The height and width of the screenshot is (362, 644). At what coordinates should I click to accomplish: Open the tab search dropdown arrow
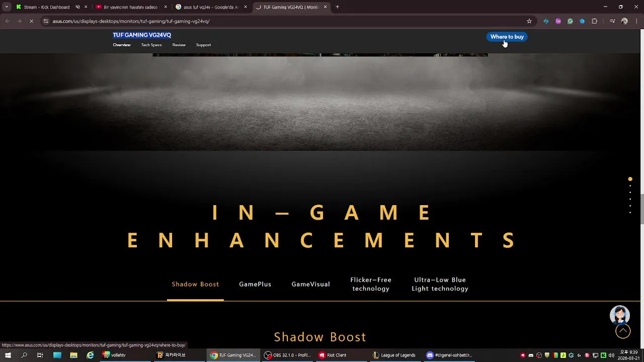[6, 7]
